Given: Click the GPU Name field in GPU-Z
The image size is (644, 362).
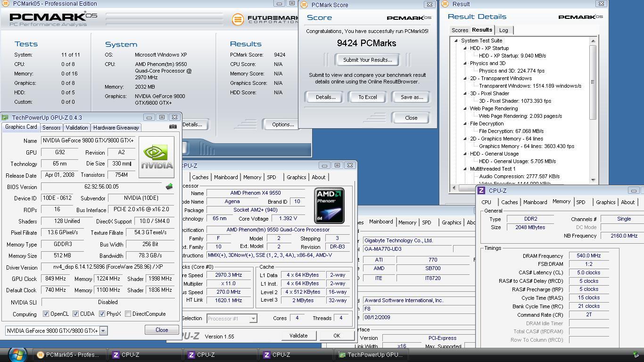Looking at the screenshot, I should click(x=89, y=140).
